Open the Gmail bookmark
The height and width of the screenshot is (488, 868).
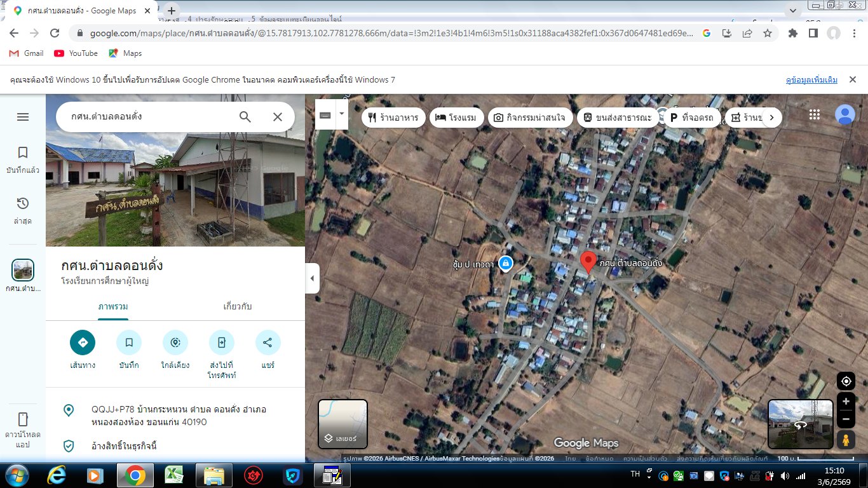click(x=27, y=53)
